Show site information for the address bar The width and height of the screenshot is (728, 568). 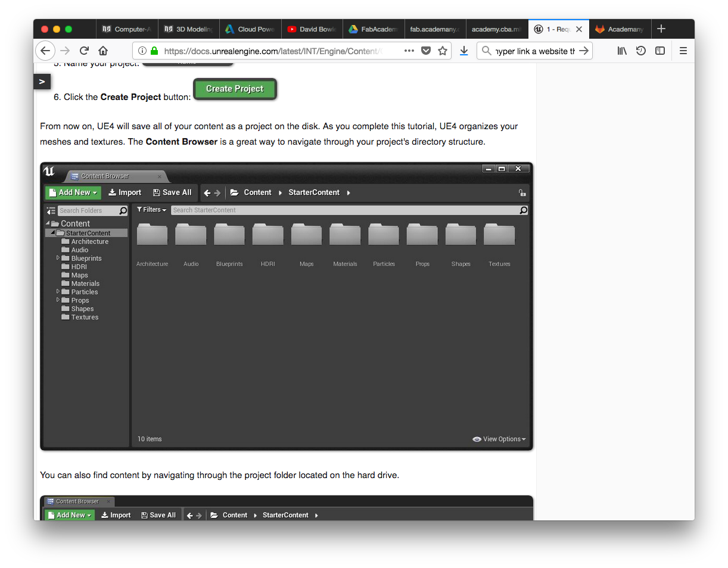[x=141, y=51]
